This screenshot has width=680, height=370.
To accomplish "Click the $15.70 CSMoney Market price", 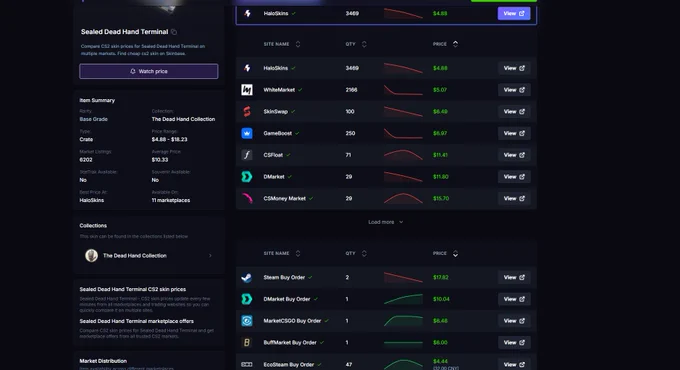I will tap(441, 198).
